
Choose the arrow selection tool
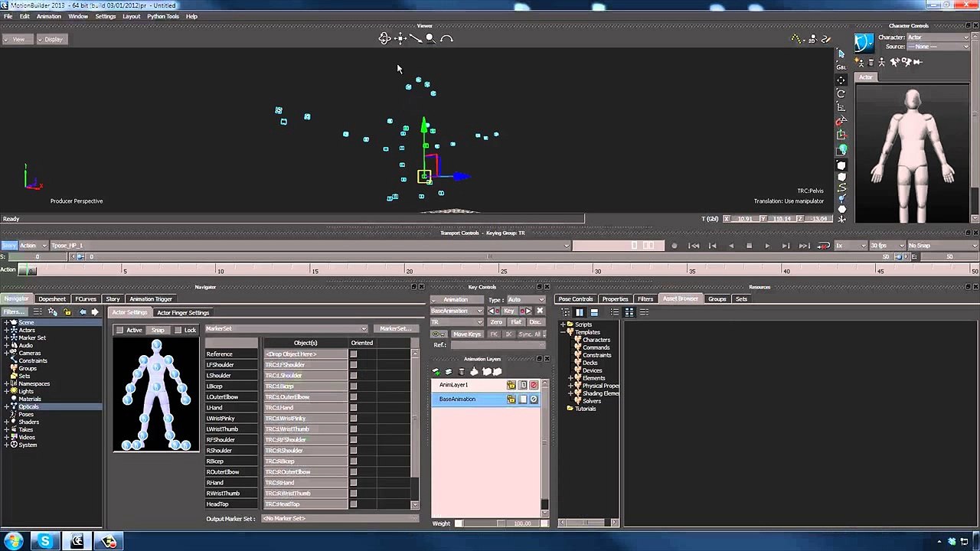click(841, 54)
